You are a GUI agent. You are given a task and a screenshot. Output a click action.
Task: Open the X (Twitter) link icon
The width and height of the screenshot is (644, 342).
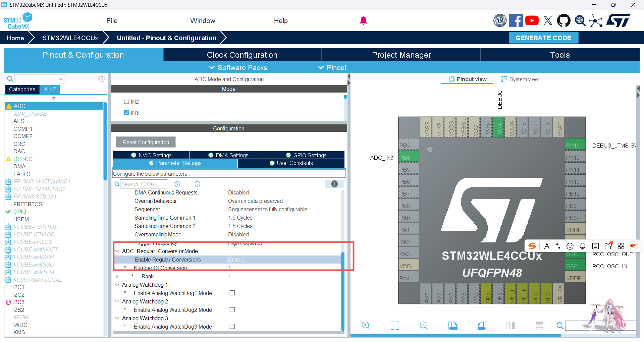point(548,20)
